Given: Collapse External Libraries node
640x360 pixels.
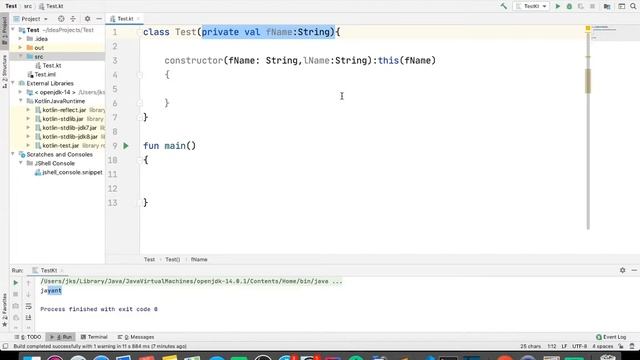Looking at the screenshot, I should click(x=13, y=83).
